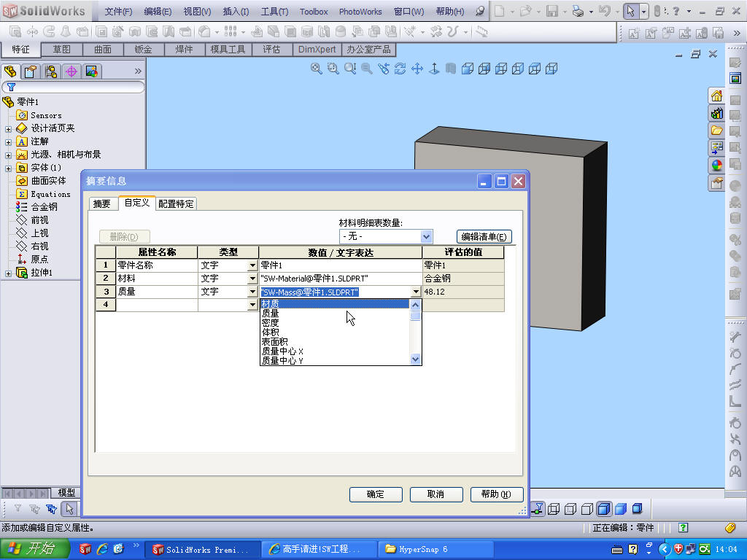
Task: Click the 帮助(H) button in dialog
Action: point(496,494)
